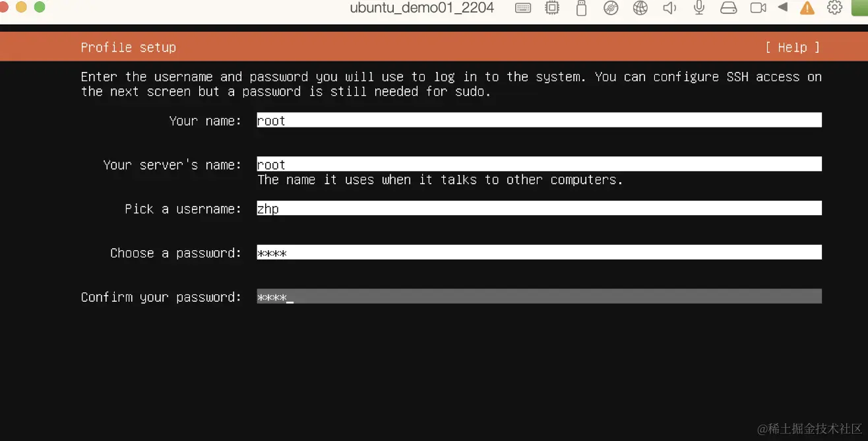Click the yellow minimize window button
Viewport: 868px width, 441px height.
point(21,7)
